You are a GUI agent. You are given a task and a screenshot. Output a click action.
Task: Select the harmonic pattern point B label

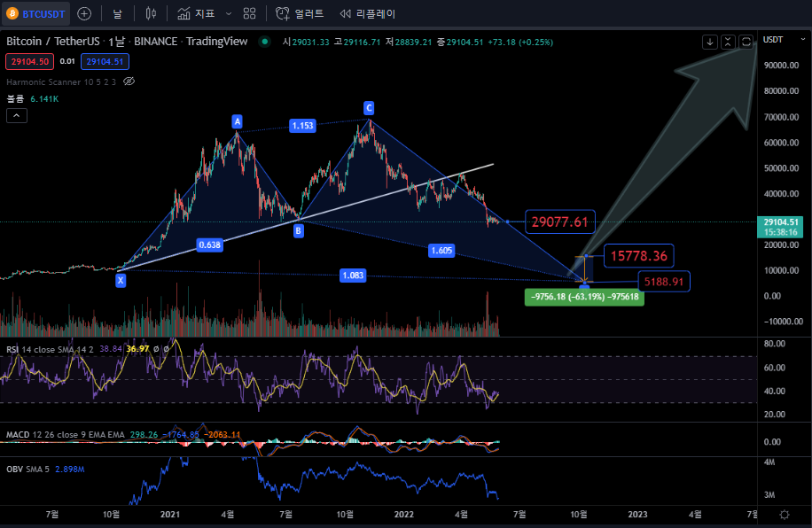[x=298, y=231]
